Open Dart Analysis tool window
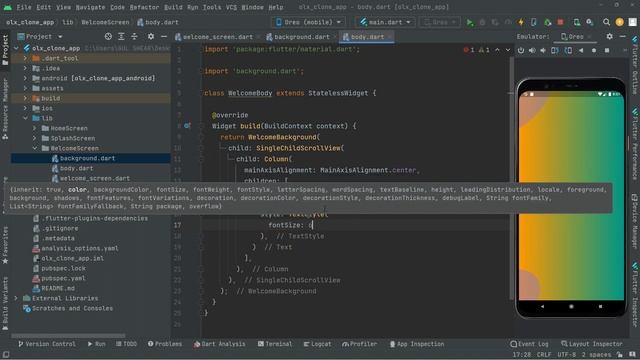Viewport: 640px width, 360px height. [x=220, y=344]
